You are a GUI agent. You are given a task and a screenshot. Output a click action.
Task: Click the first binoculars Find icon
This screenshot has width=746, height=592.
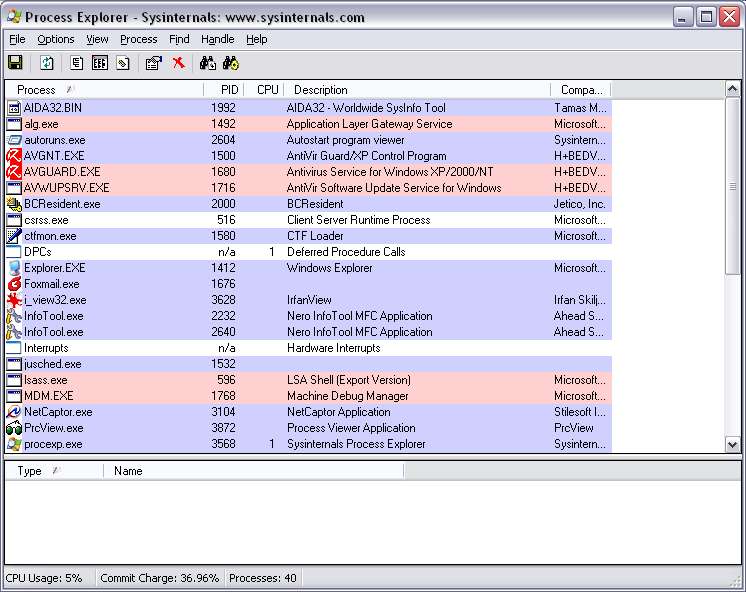pos(207,63)
